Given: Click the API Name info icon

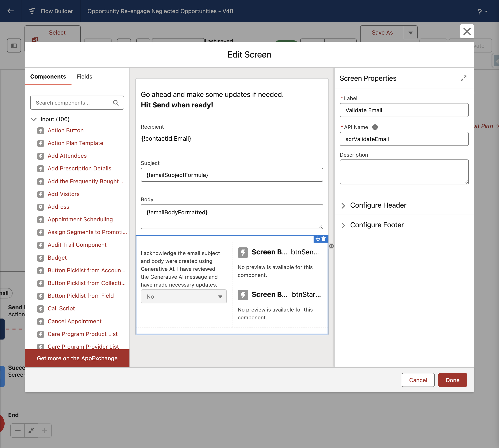Looking at the screenshot, I should click(375, 127).
